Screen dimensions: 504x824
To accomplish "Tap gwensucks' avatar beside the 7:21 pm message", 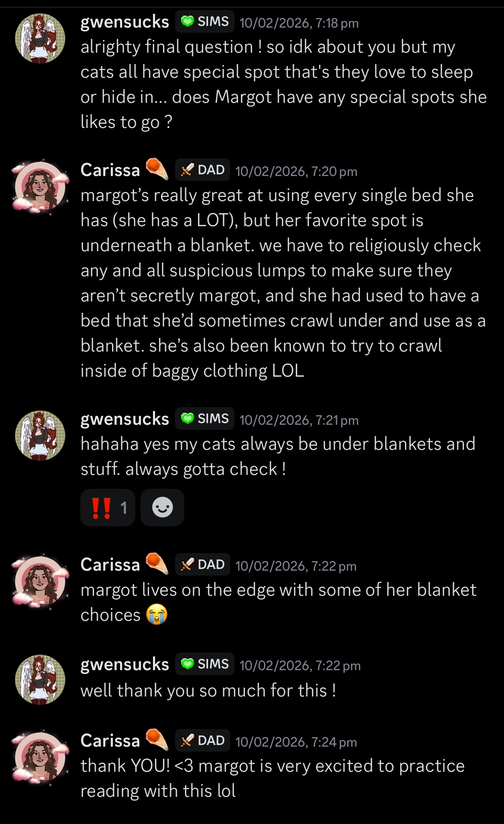I will (40, 435).
